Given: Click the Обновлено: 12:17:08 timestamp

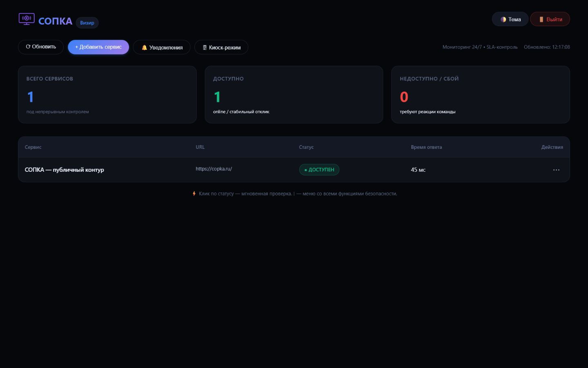Looking at the screenshot, I should point(547,47).
